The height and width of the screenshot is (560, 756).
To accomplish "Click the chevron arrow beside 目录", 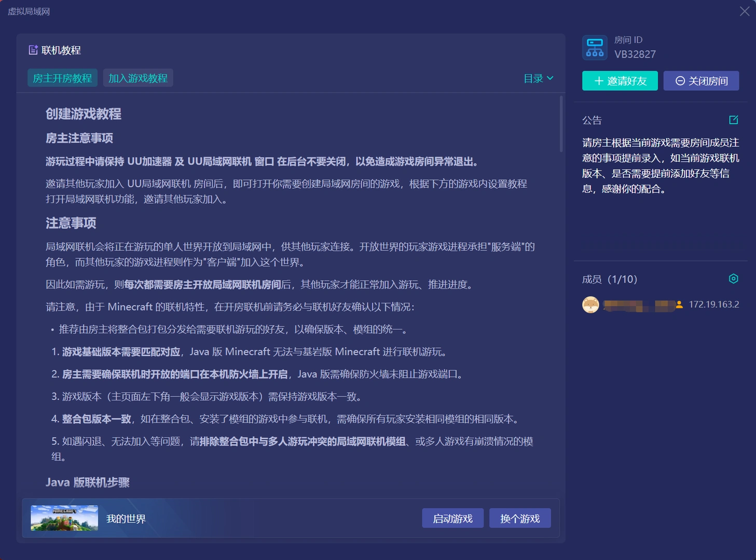I will click(550, 78).
